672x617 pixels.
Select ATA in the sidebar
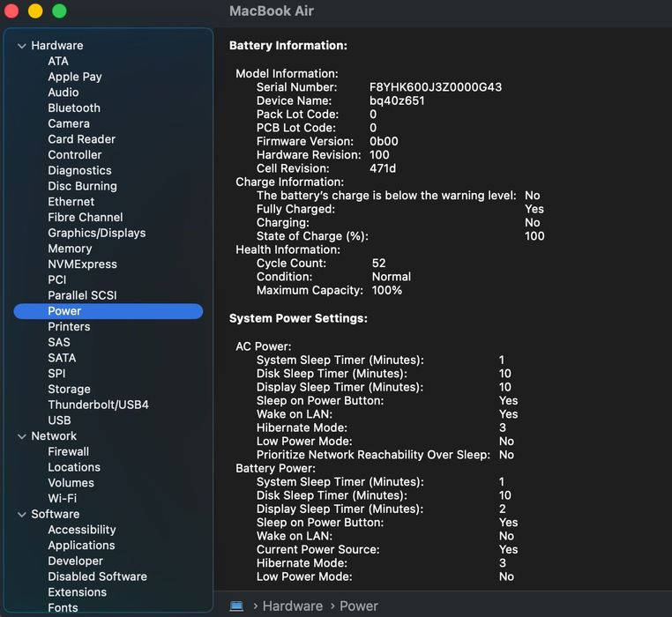pyautogui.click(x=58, y=62)
